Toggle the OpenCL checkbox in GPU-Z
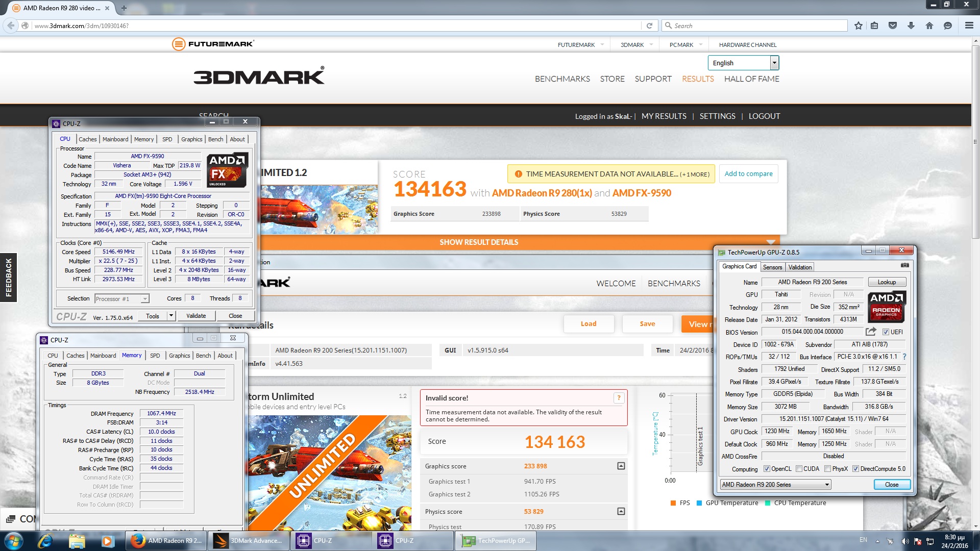This screenshot has height=551, width=980. (767, 469)
